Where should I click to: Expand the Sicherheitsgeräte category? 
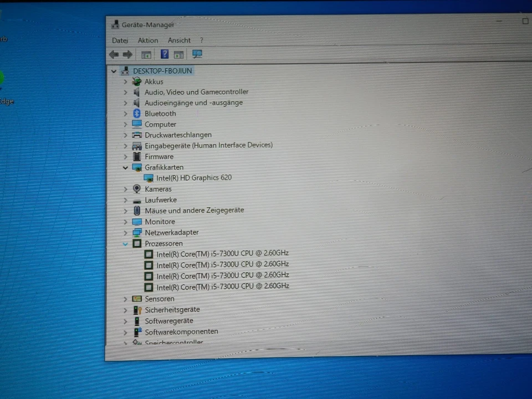(126, 310)
